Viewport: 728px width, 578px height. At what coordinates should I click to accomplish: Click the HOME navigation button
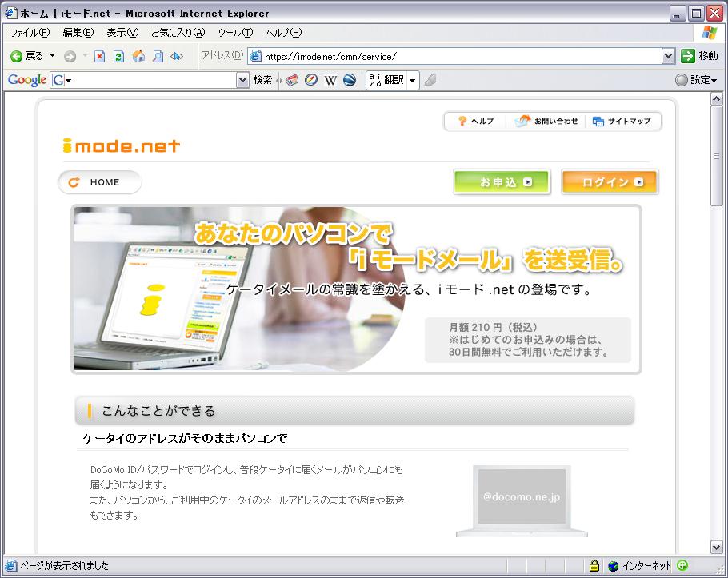[99, 182]
